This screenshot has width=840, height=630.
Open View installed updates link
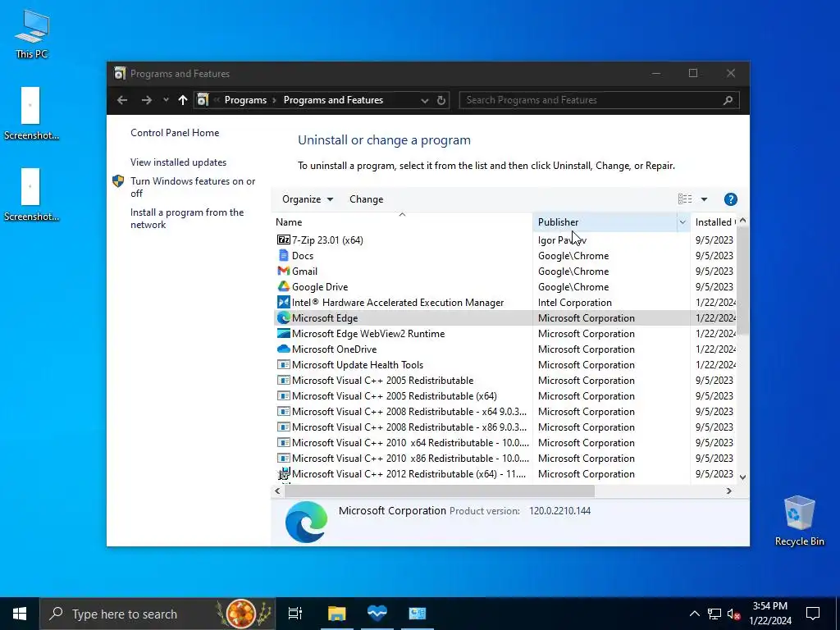click(178, 162)
